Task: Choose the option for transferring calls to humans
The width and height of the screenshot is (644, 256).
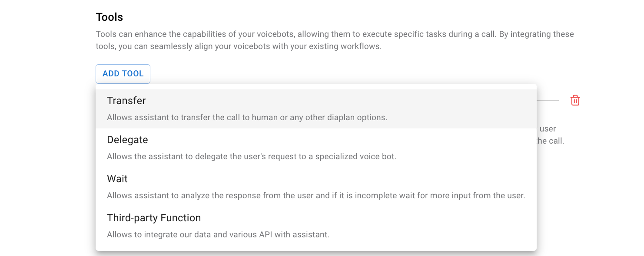Action: 126,100
